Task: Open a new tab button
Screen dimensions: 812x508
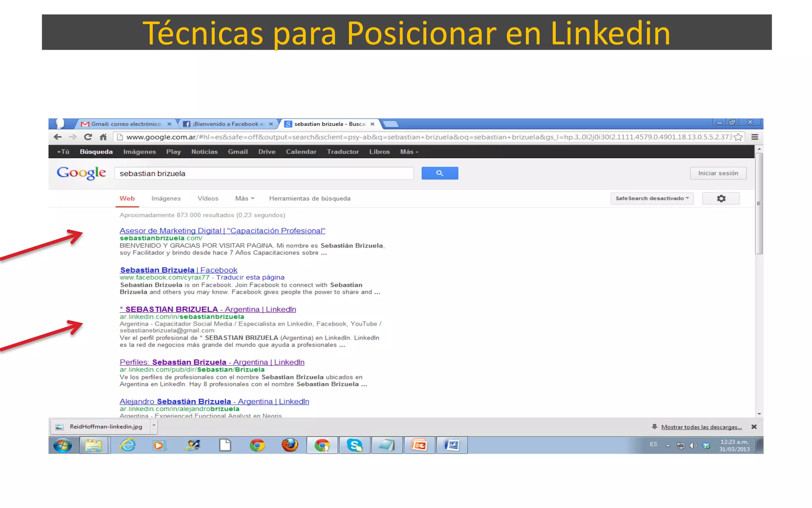Action: pyautogui.click(x=391, y=124)
